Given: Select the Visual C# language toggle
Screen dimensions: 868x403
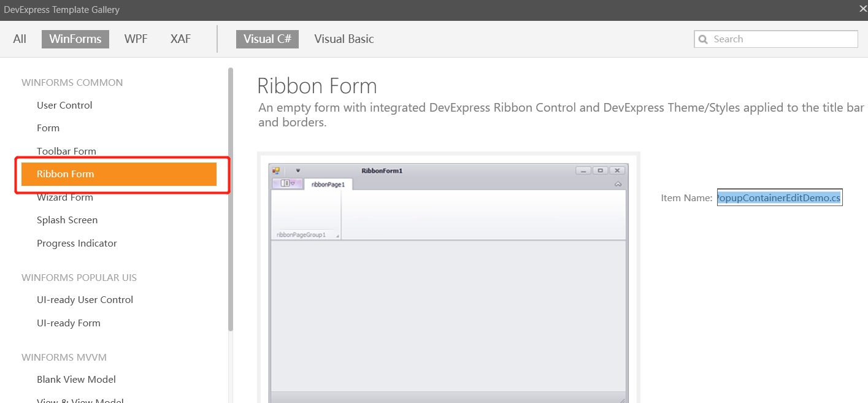Looking at the screenshot, I should click(x=267, y=39).
